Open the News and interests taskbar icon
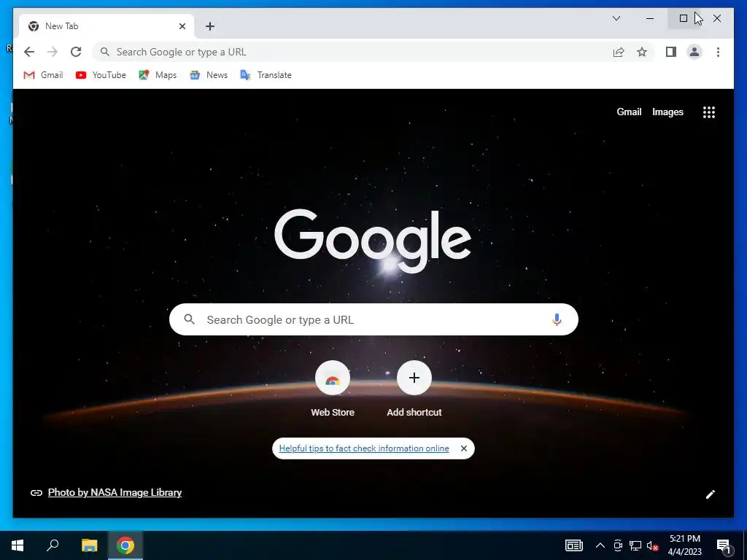 pos(573,545)
